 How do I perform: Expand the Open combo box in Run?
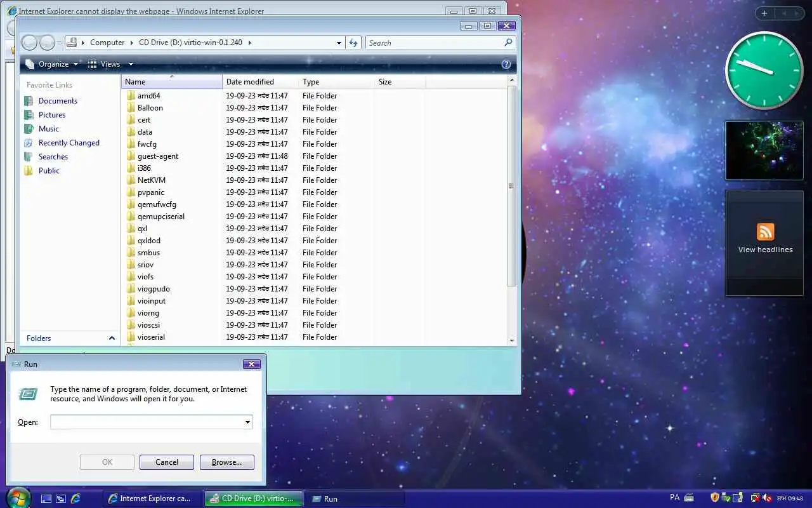pos(247,422)
